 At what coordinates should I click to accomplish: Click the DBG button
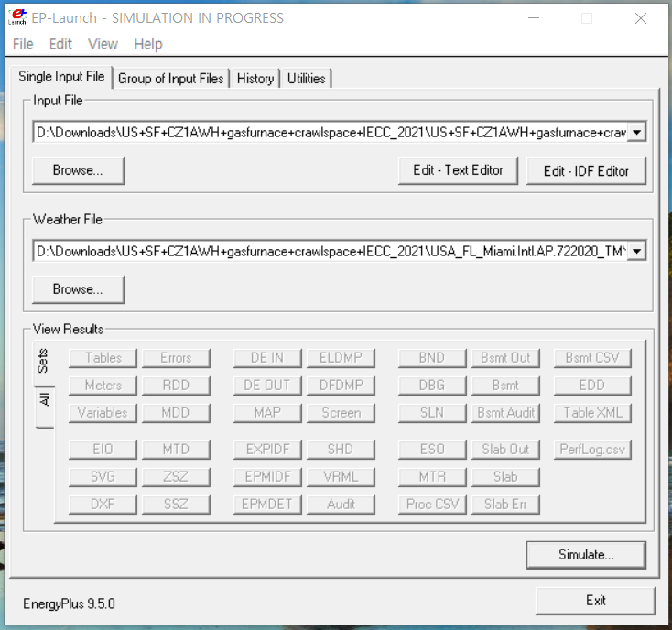[432, 386]
